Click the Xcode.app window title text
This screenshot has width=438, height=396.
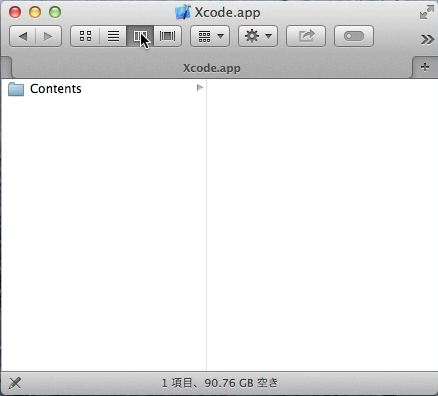pyautogui.click(x=227, y=13)
